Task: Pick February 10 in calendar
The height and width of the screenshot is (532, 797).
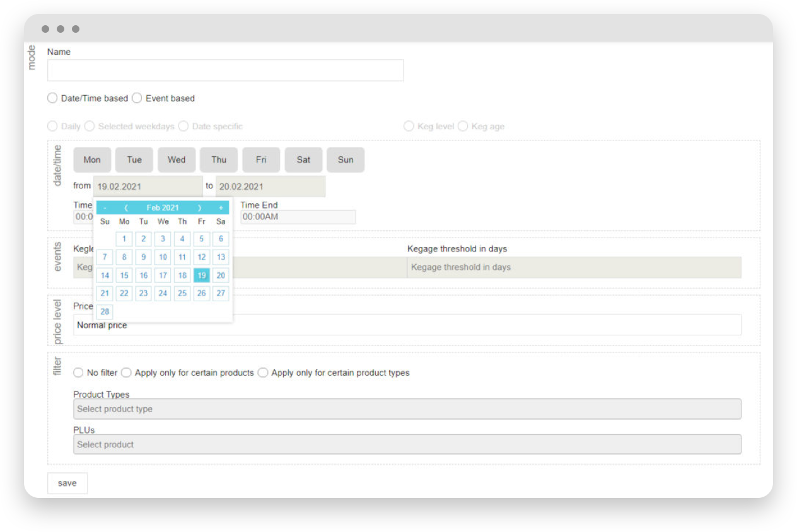Action: 163,257
